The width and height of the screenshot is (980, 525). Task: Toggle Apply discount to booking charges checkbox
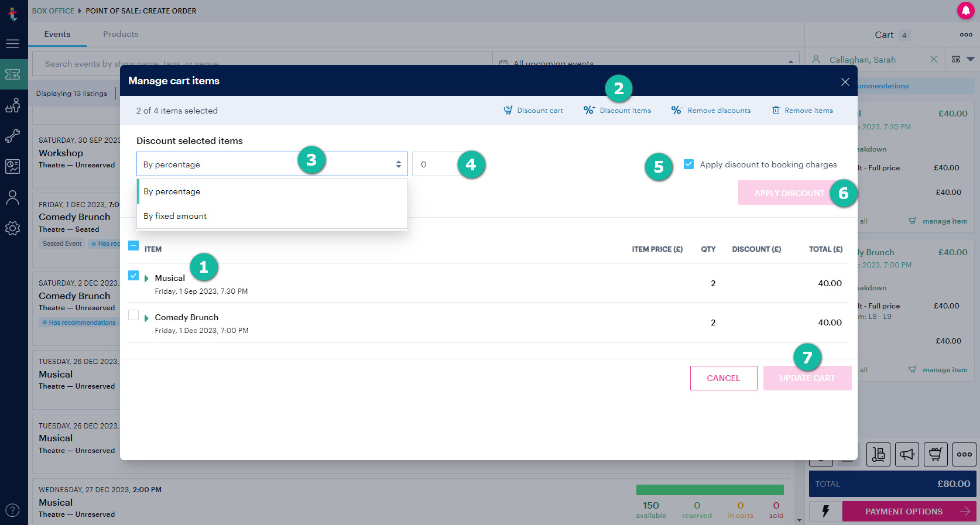689,164
